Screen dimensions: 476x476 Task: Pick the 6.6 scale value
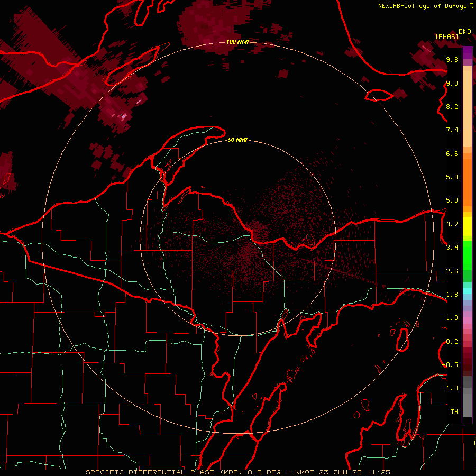pyautogui.click(x=452, y=153)
